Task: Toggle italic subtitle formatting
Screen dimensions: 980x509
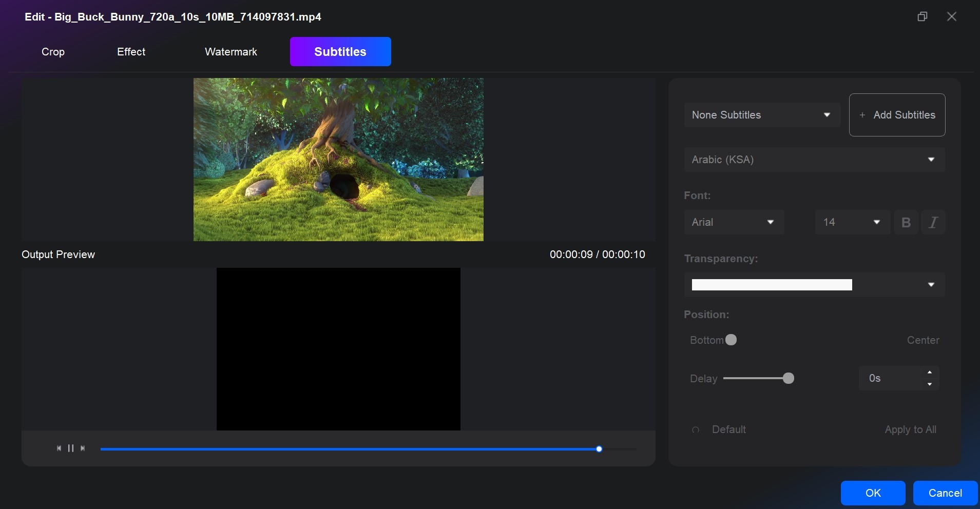Action: (933, 222)
